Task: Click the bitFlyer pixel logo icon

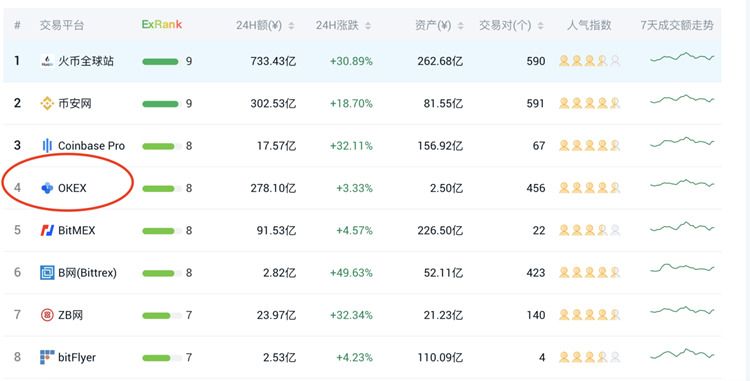Action: coord(47,357)
